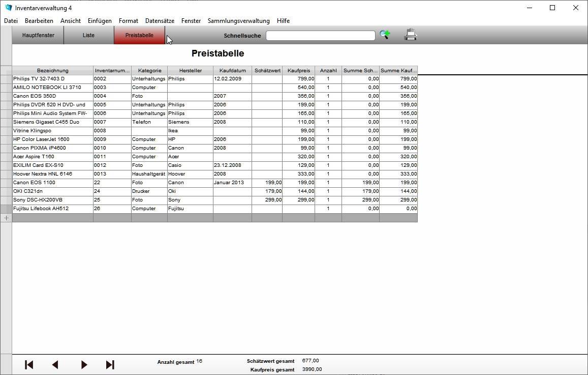The image size is (588, 375).
Task: Jump to the first record
Action: 29,364
